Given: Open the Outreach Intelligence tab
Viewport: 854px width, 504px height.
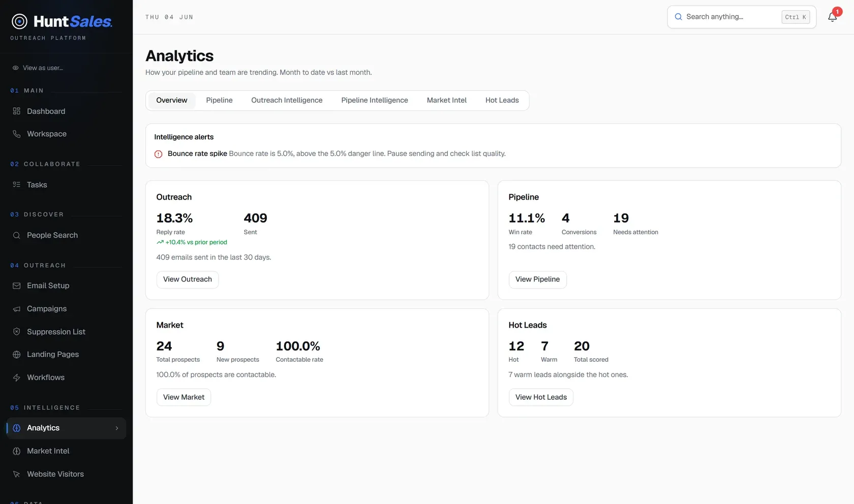Looking at the screenshot, I should click(287, 101).
